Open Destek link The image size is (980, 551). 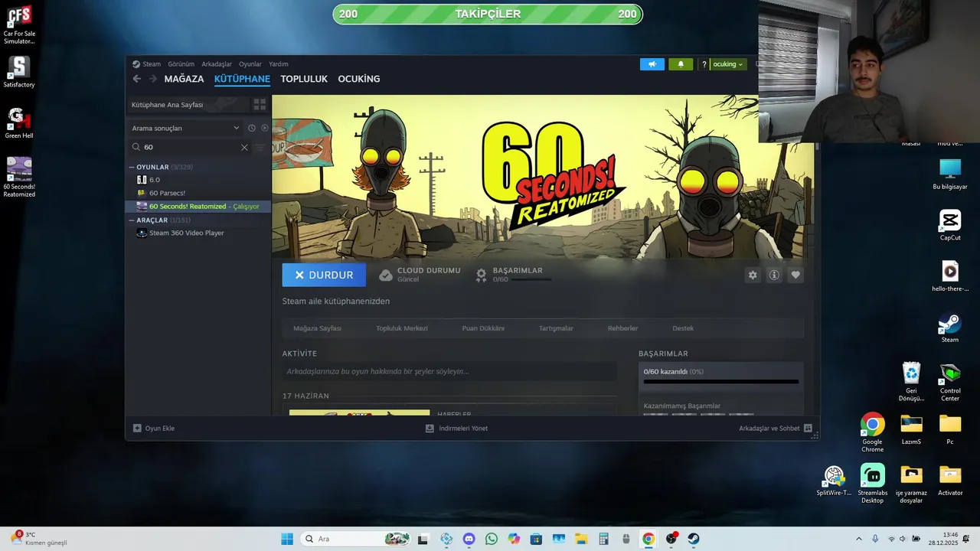(683, 328)
